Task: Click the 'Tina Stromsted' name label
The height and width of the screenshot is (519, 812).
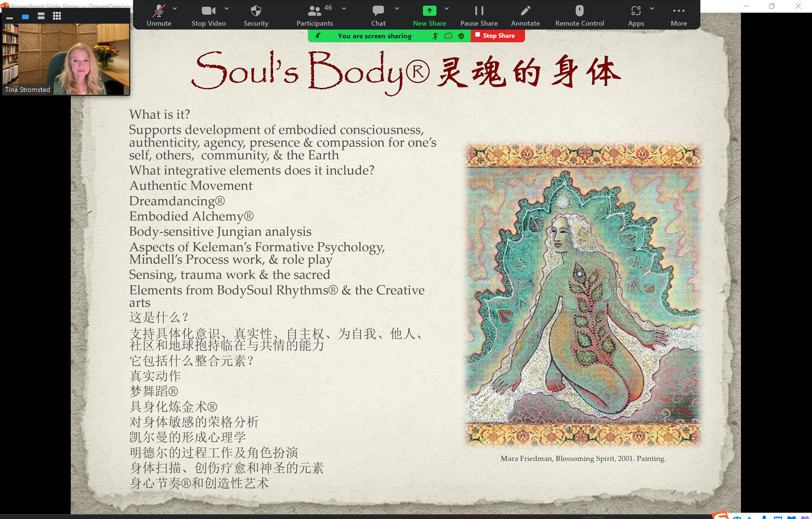Action: coord(27,90)
